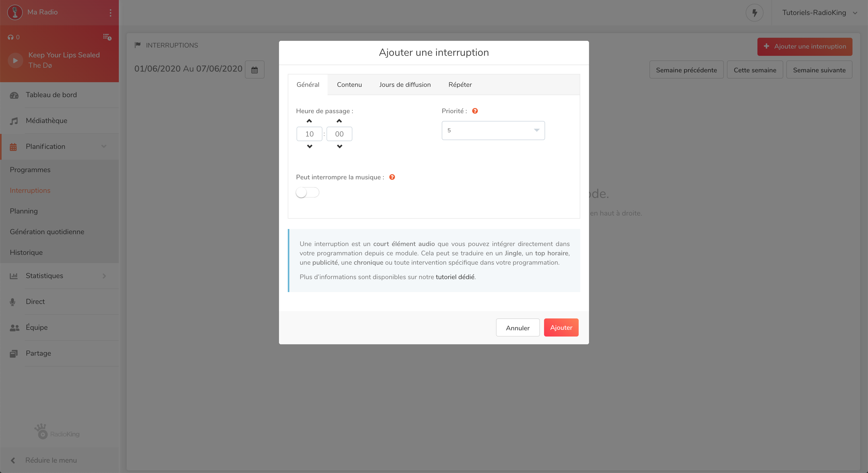Click the hour input field showing 10

pos(309,134)
